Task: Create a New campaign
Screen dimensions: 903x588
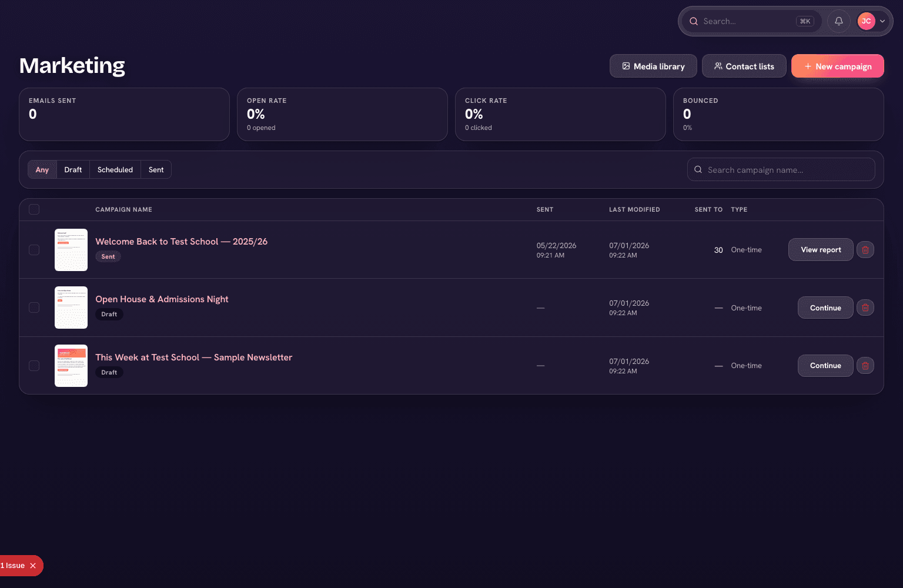Action: pos(837,66)
